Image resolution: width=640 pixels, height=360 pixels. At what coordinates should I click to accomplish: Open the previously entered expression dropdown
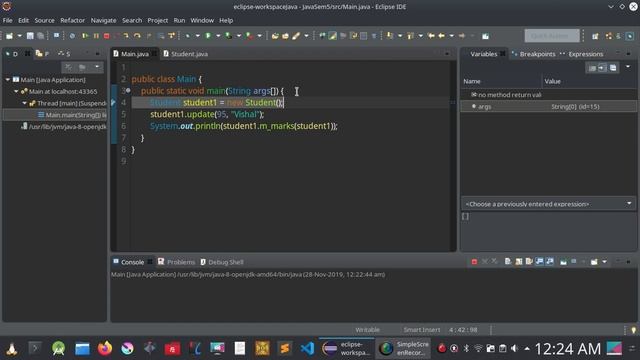coord(629,203)
